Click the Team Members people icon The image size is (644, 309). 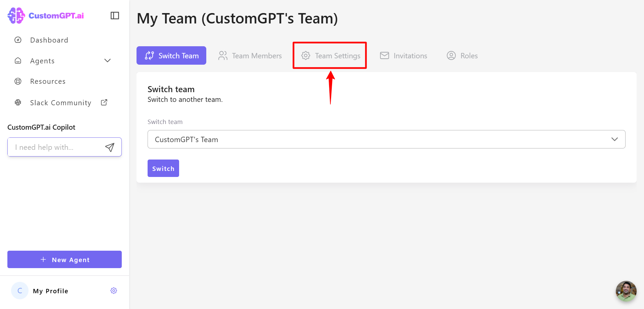(x=223, y=56)
